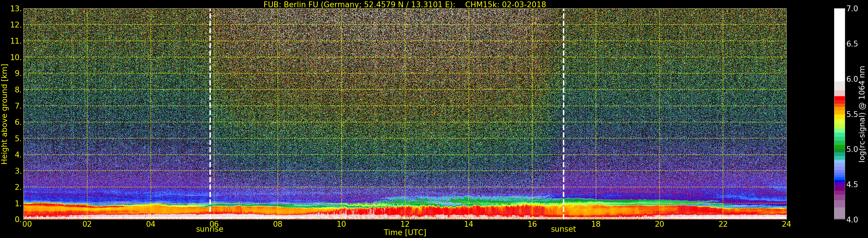The image size is (868, 238).
Task: Click the time axis tick label '02'
Action: coord(87,224)
